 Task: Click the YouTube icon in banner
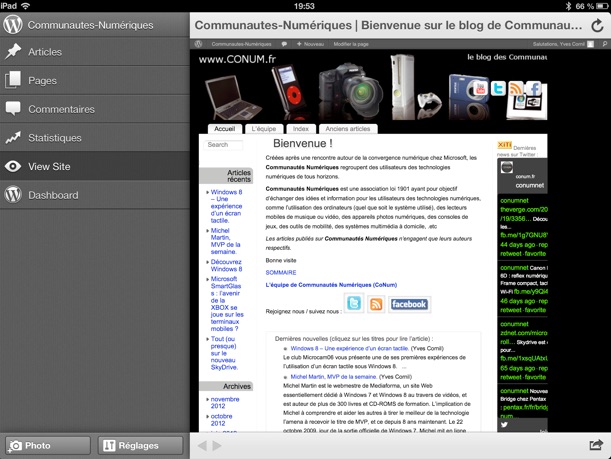click(480, 89)
